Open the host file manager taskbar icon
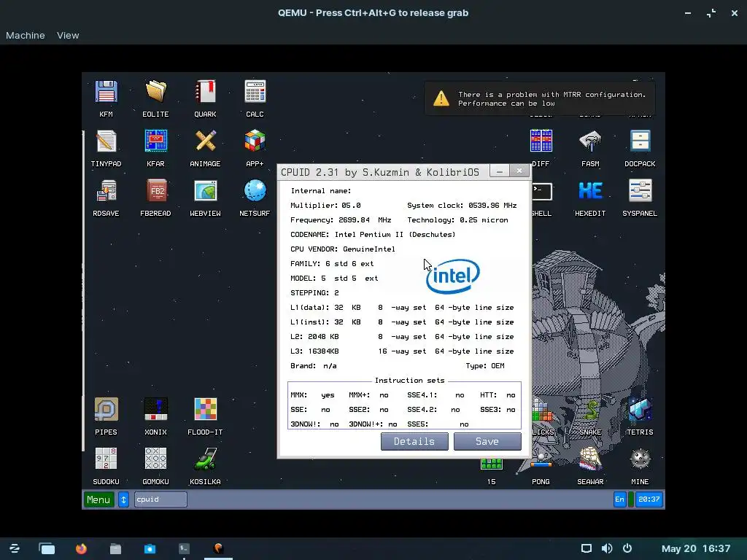The width and height of the screenshot is (747, 560). pyautogui.click(x=116, y=548)
